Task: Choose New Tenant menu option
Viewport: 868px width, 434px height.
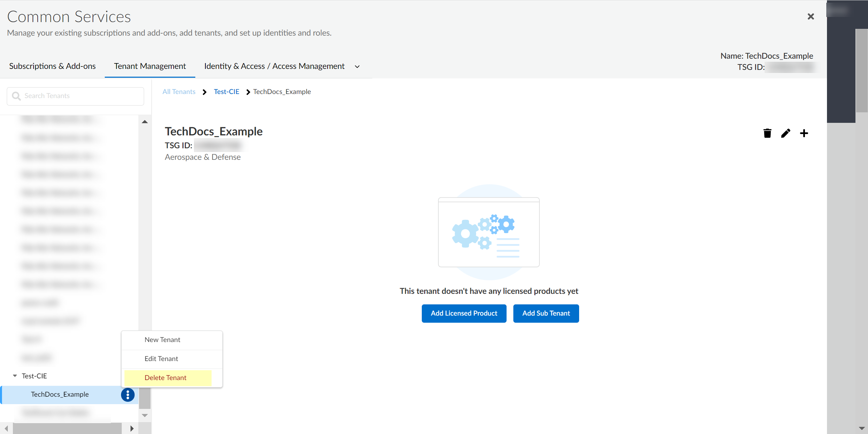Action: (162, 340)
